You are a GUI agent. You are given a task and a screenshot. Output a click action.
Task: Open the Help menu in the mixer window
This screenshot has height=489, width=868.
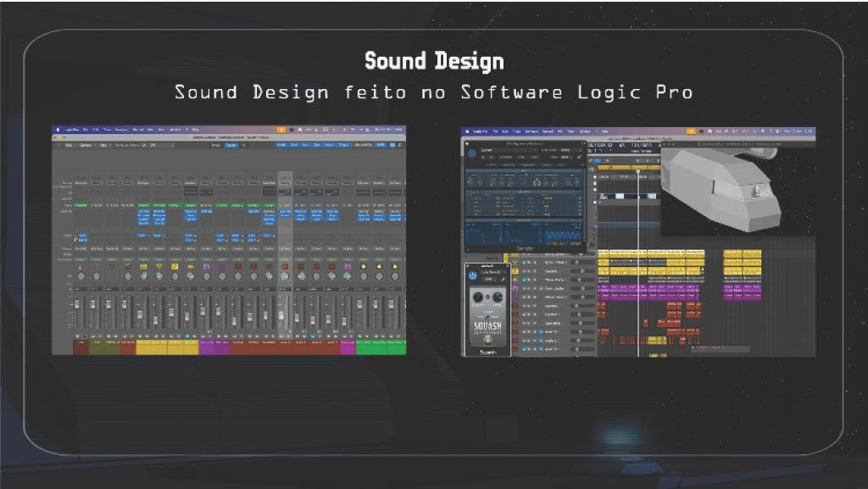click(x=196, y=130)
